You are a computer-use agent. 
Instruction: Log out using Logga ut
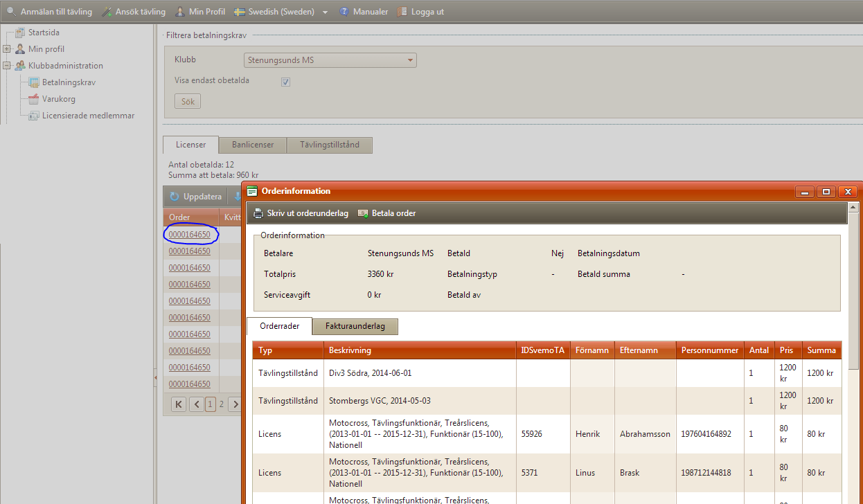(420, 12)
